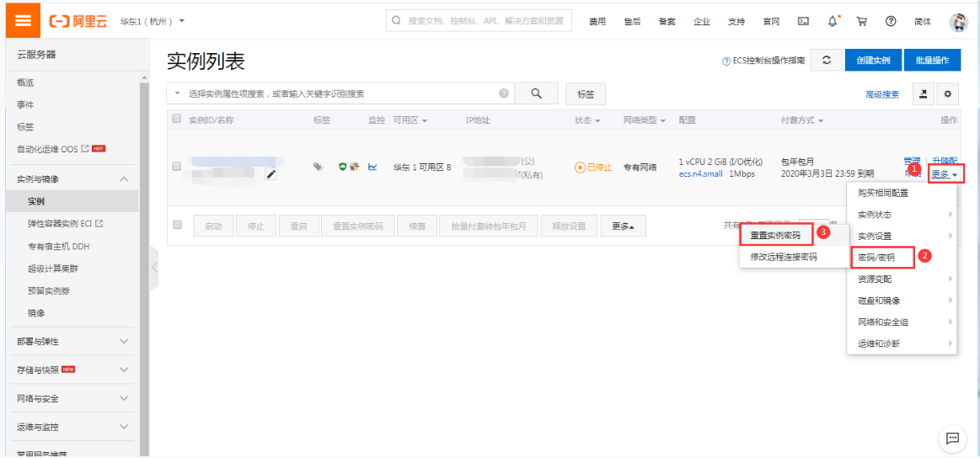Open the hamburger main menu
The height and width of the screenshot is (458, 980).
pos(24,20)
